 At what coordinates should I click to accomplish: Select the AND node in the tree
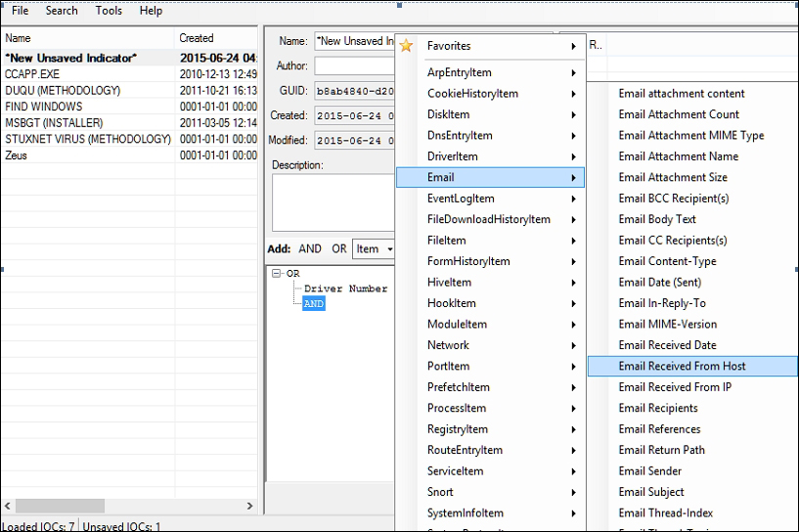pos(313,304)
